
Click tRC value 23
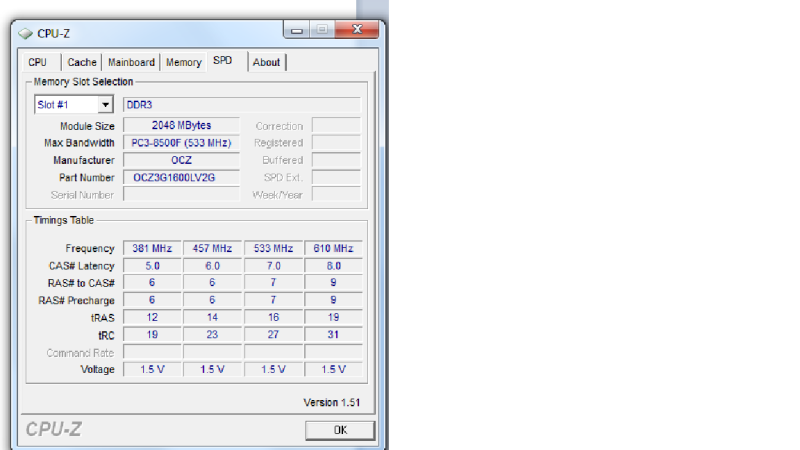pos(212,335)
